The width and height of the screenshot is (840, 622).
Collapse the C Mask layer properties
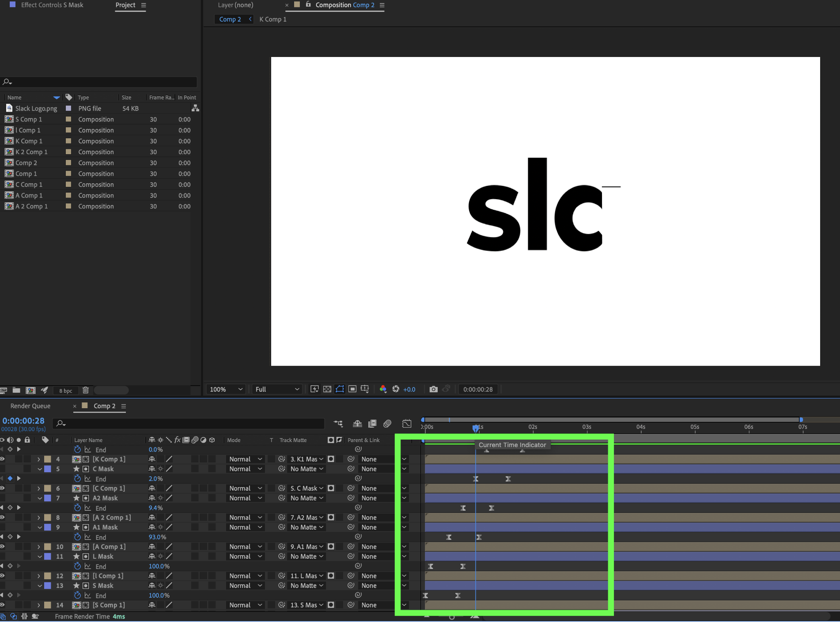(40, 469)
